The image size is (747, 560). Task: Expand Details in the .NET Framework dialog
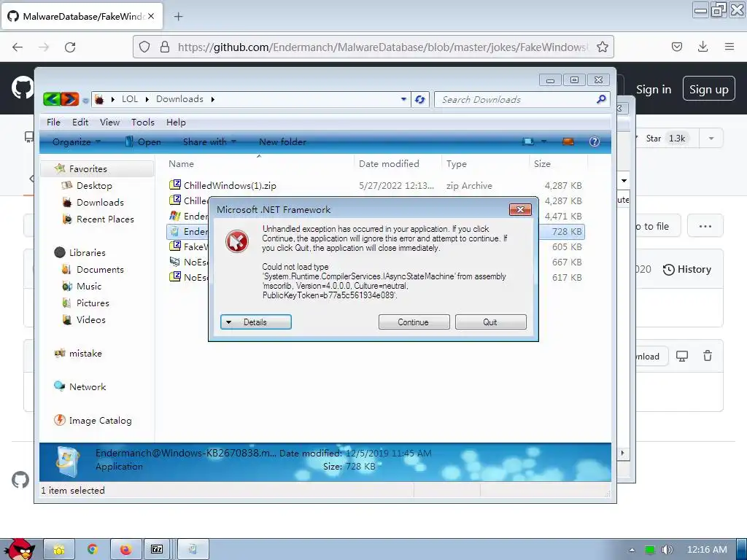[256, 322]
